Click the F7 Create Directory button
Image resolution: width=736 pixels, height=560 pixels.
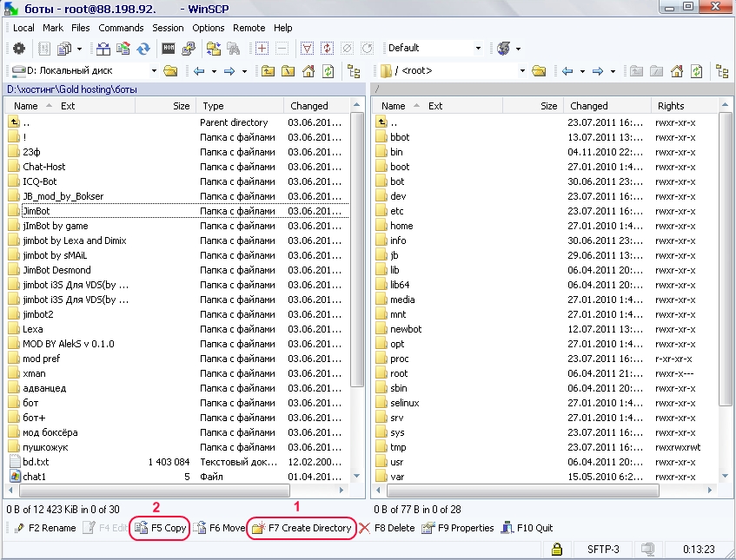302,528
